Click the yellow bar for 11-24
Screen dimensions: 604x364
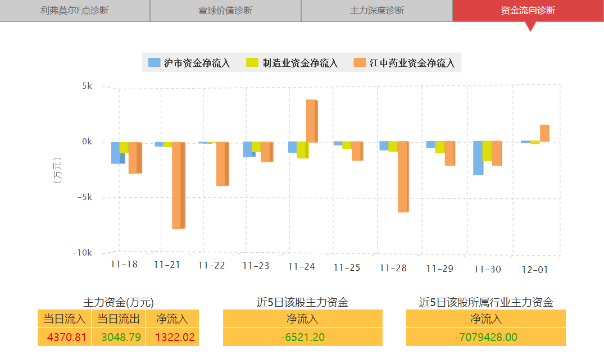tap(302, 150)
